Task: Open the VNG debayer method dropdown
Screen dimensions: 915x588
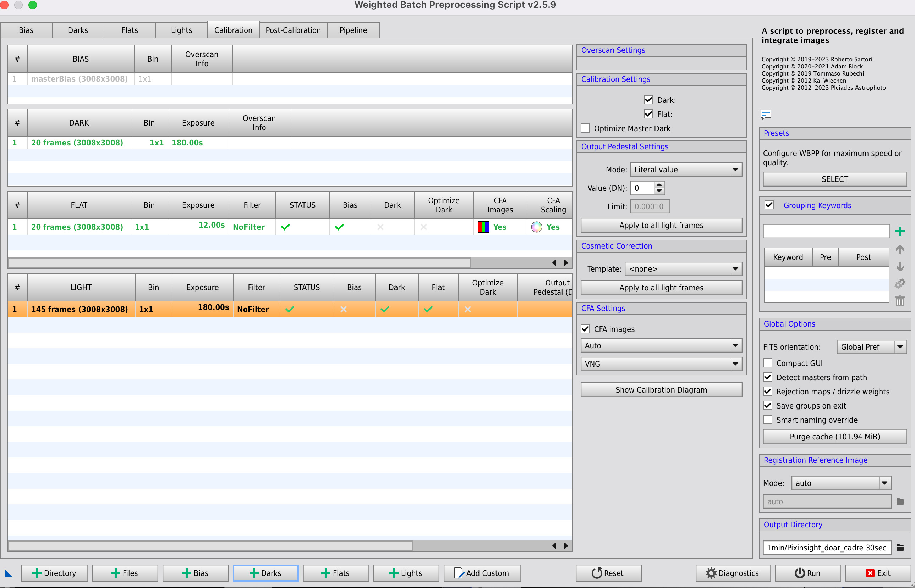Action: 661,364
